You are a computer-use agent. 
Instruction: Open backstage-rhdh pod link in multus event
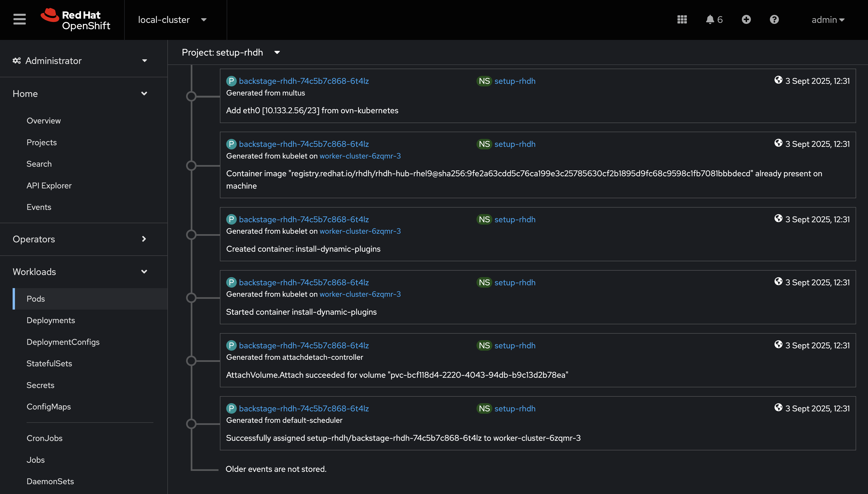303,81
